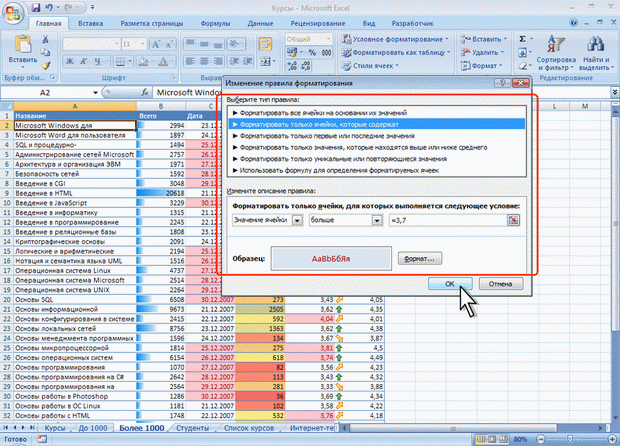This screenshot has width=620, height=446.
Task: Cut selection with the scissors icon
Action: 45,40
